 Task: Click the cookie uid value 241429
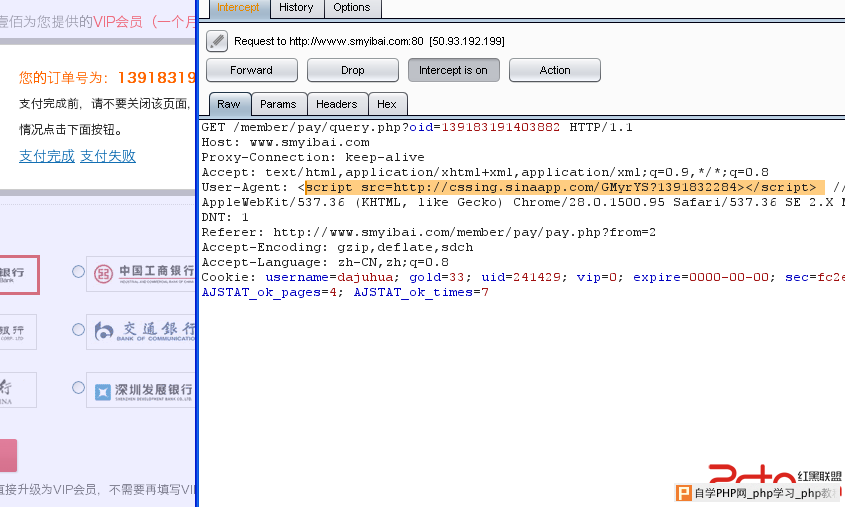tap(536, 277)
